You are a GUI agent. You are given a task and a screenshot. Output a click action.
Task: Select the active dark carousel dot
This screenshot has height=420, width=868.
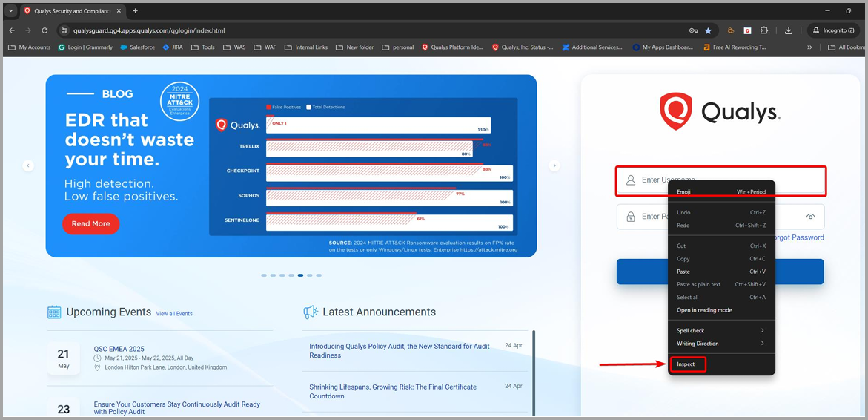point(301,275)
